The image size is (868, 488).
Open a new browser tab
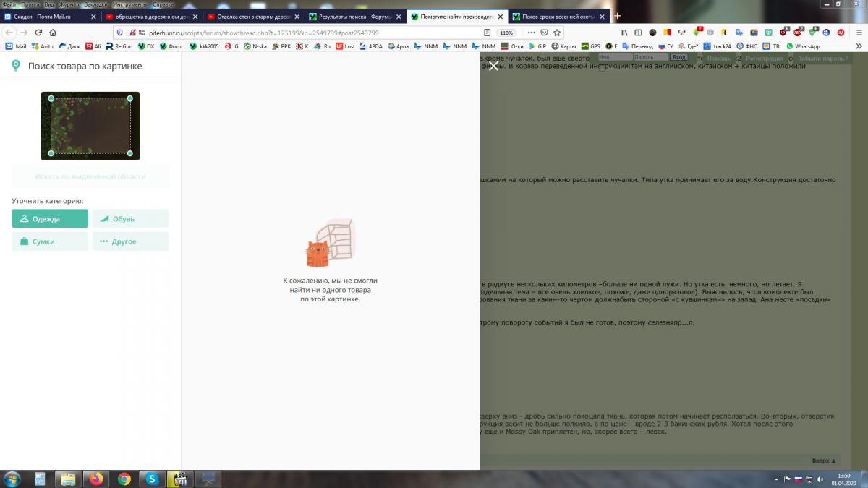(x=617, y=16)
